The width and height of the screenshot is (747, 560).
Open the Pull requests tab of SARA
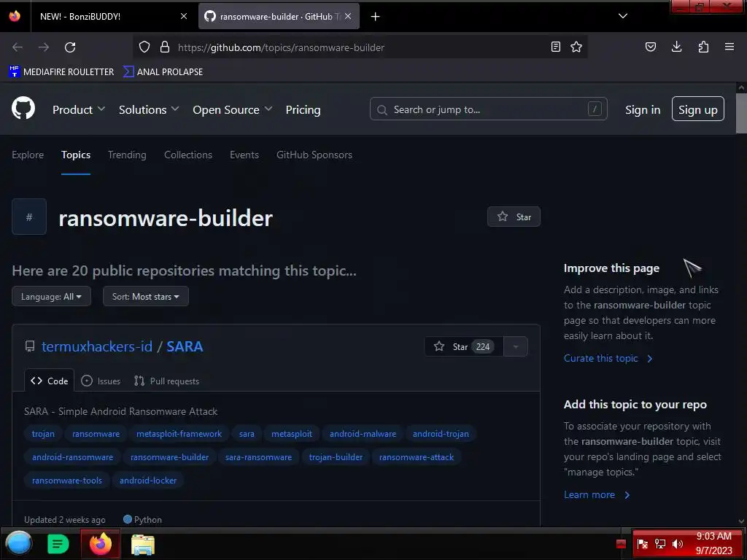(x=167, y=381)
